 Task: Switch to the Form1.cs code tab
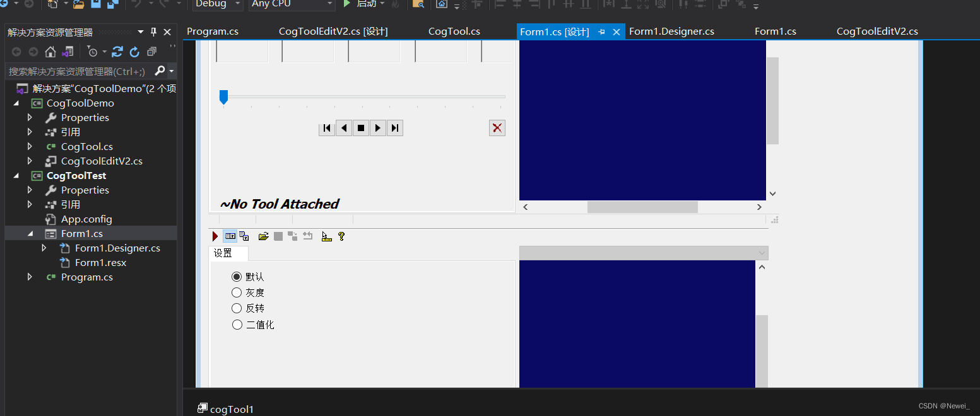775,32
